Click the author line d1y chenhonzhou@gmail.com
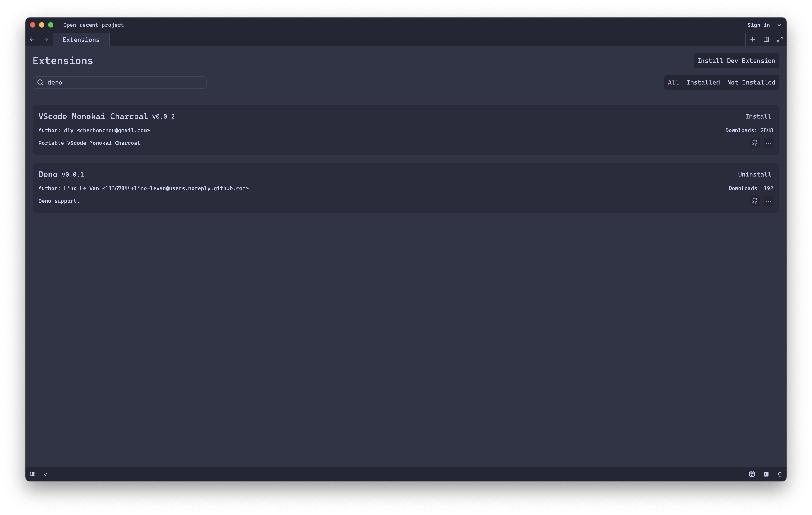812x515 pixels. 94,130
